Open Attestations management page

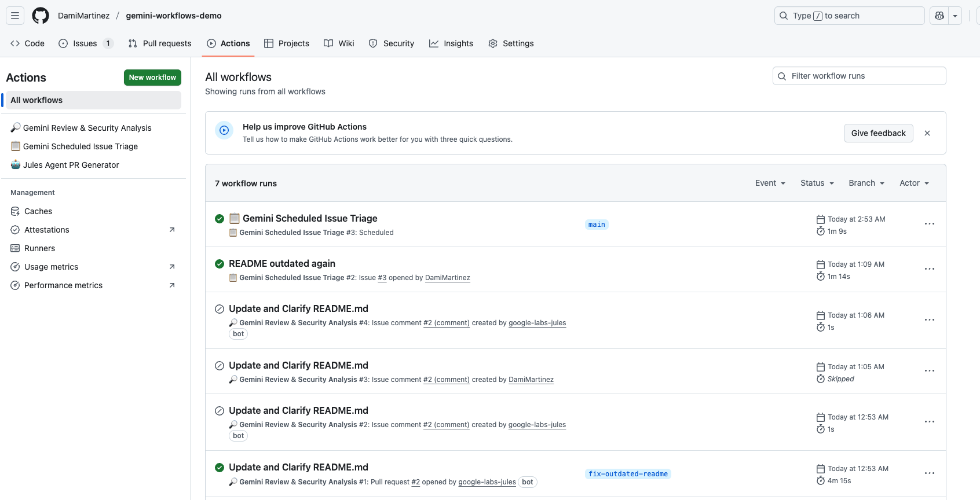pos(93,230)
